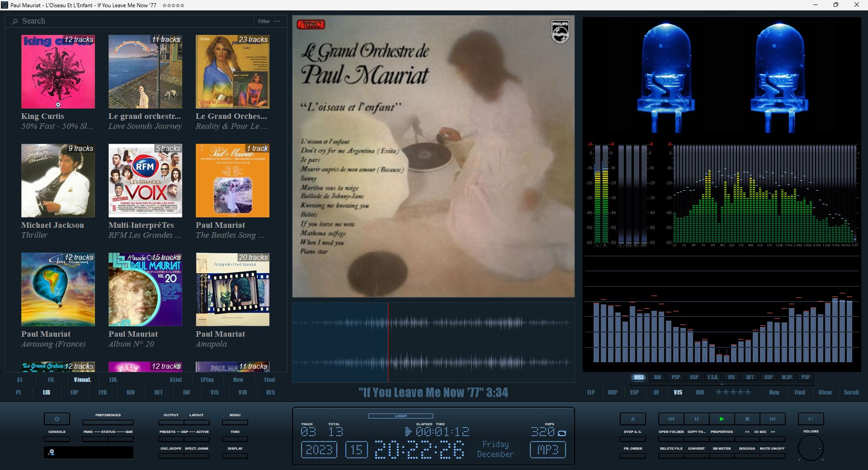The height and width of the screenshot is (470, 868).
Task: Click the repeat loop icon beside 320 kbps
Action: coord(562,433)
